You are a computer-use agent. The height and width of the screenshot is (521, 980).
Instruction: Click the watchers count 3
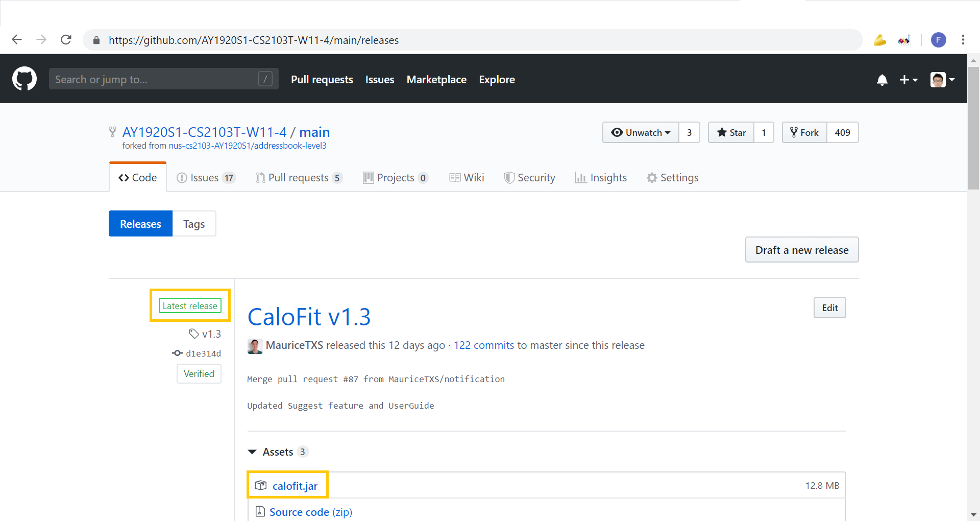click(x=689, y=132)
